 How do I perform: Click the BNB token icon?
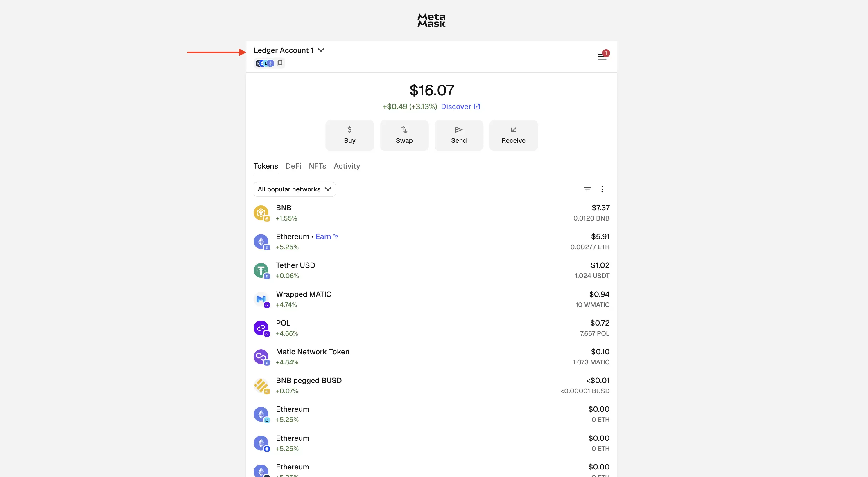[x=261, y=213]
